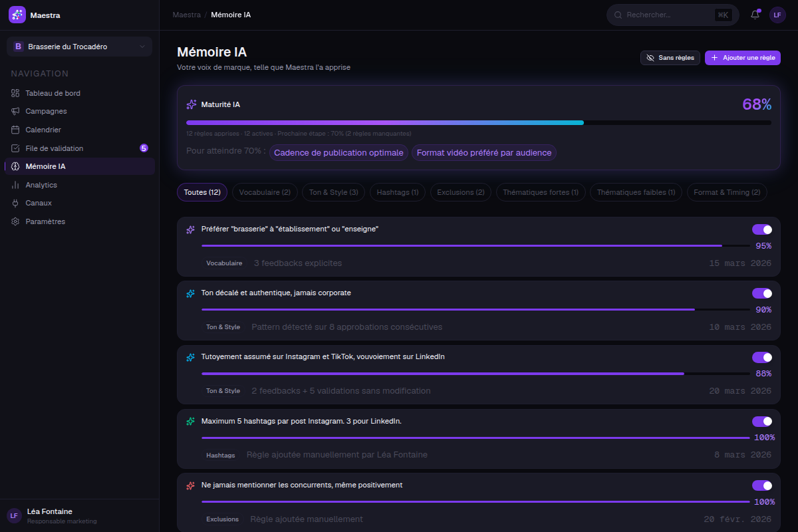Click sparkle icon of Ton décalé rule
Viewport: 798px width, 532px height.
point(191,293)
